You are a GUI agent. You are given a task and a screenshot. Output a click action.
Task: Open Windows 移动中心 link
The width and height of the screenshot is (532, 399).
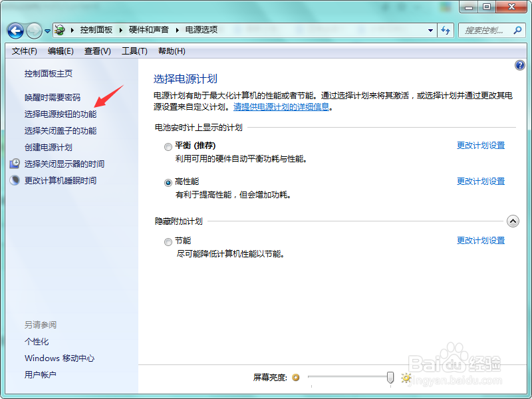click(x=59, y=358)
